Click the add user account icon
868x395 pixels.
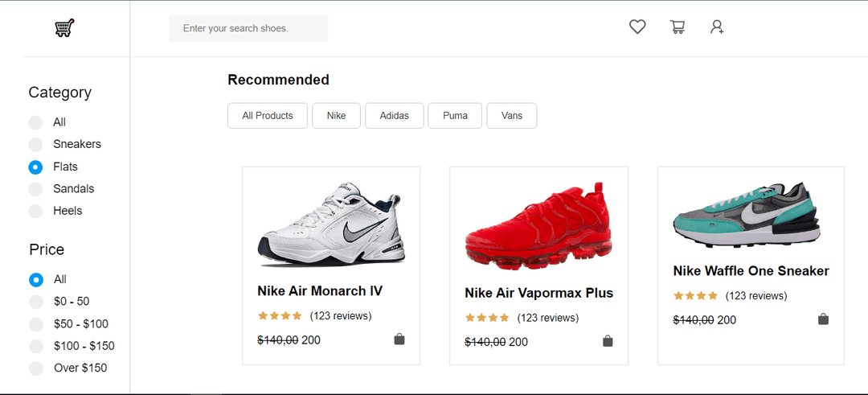pos(717,27)
